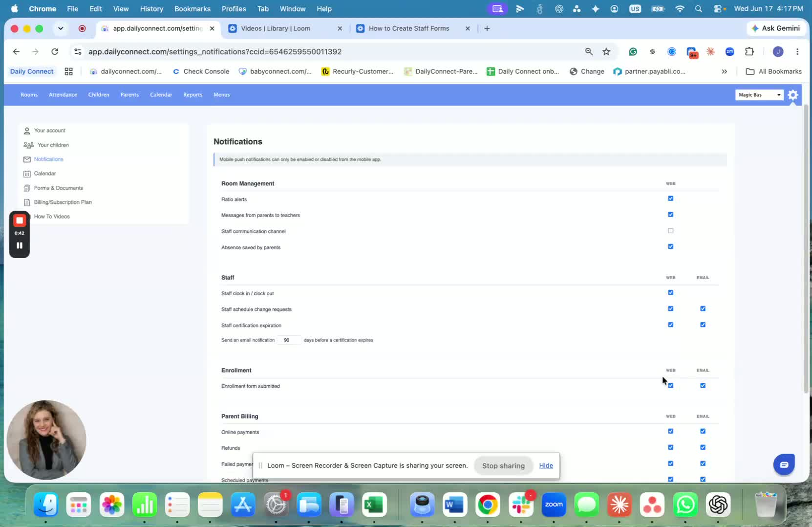Enable Staff communication channel web checkbox
This screenshot has width=812, height=527.
670,231
